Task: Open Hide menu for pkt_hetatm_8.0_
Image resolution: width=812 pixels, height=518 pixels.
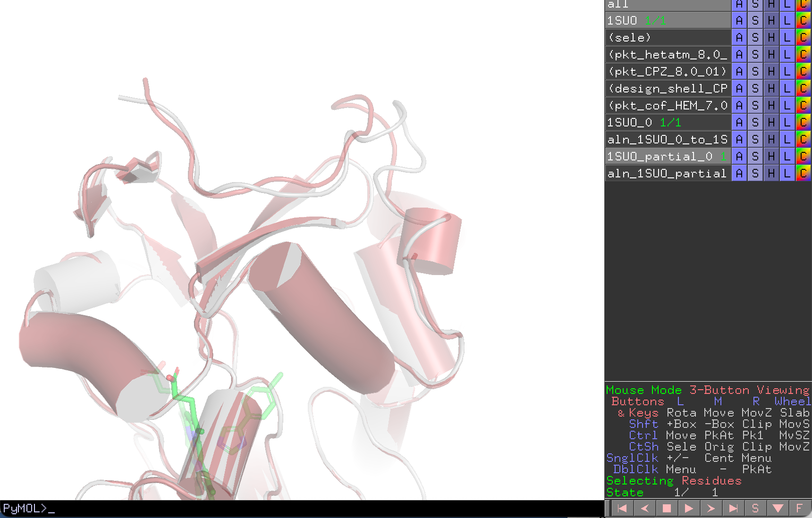Action: pos(771,54)
